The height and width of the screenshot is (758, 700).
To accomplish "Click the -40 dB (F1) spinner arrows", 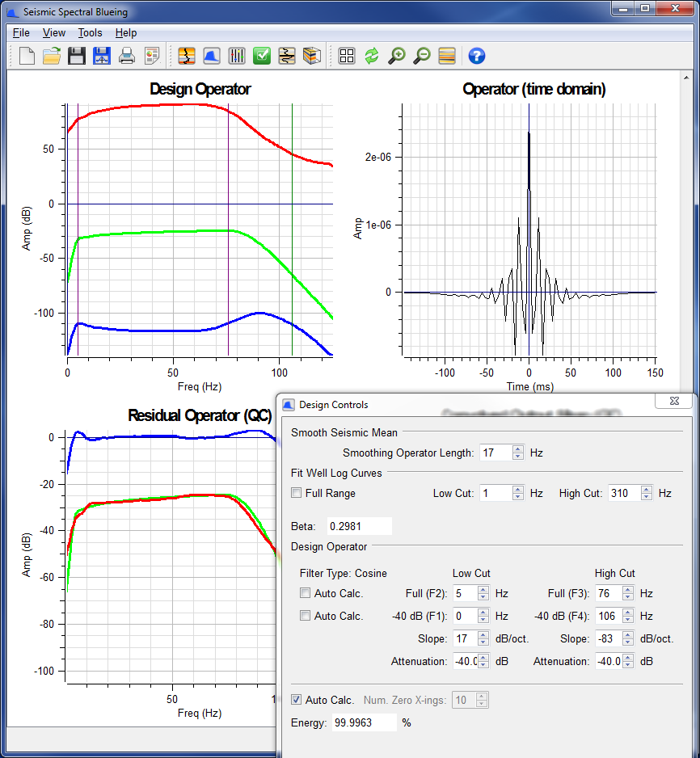I will (483, 616).
